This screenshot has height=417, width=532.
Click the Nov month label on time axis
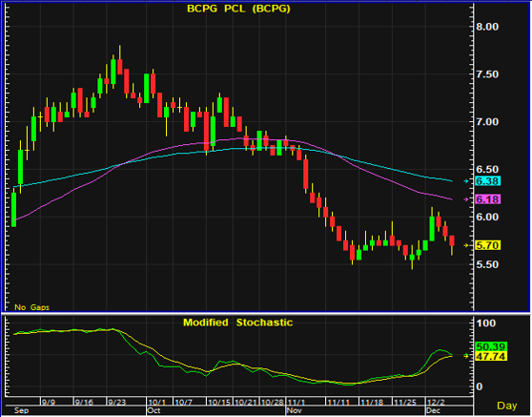click(295, 410)
